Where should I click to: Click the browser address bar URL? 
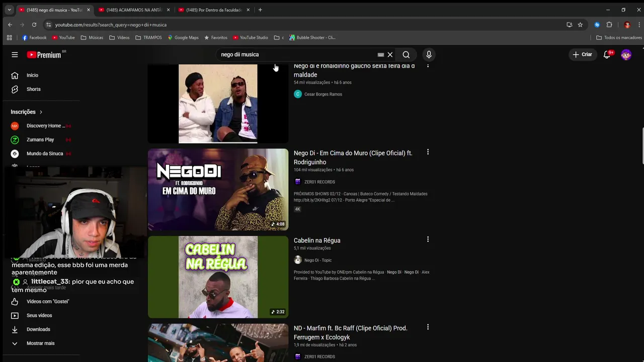click(111, 25)
